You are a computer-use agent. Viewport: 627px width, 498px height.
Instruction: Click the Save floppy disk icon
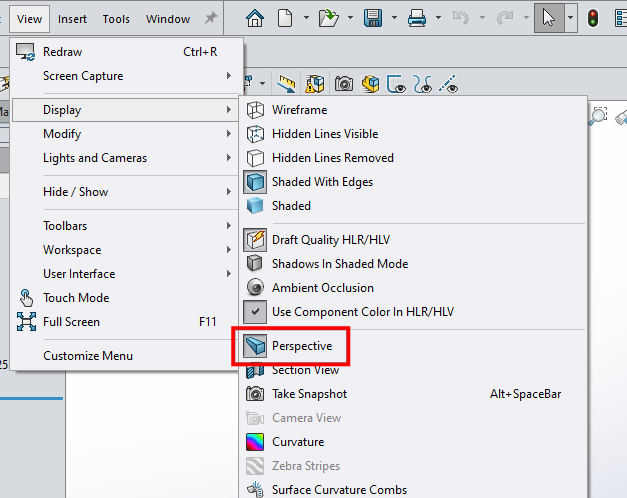click(374, 18)
